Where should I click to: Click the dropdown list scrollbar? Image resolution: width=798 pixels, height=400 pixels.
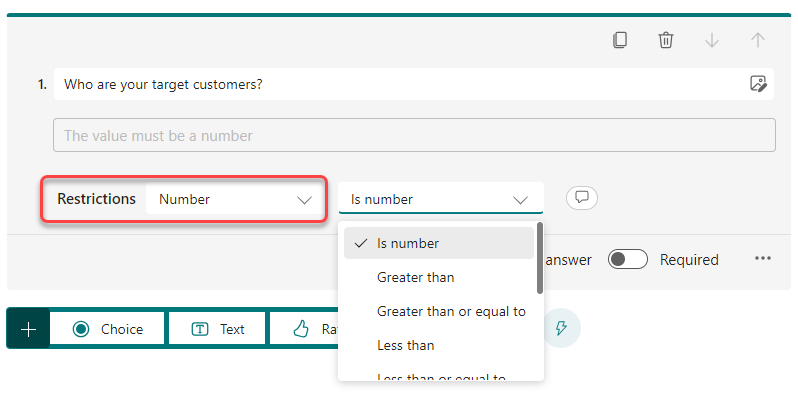pos(540,260)
